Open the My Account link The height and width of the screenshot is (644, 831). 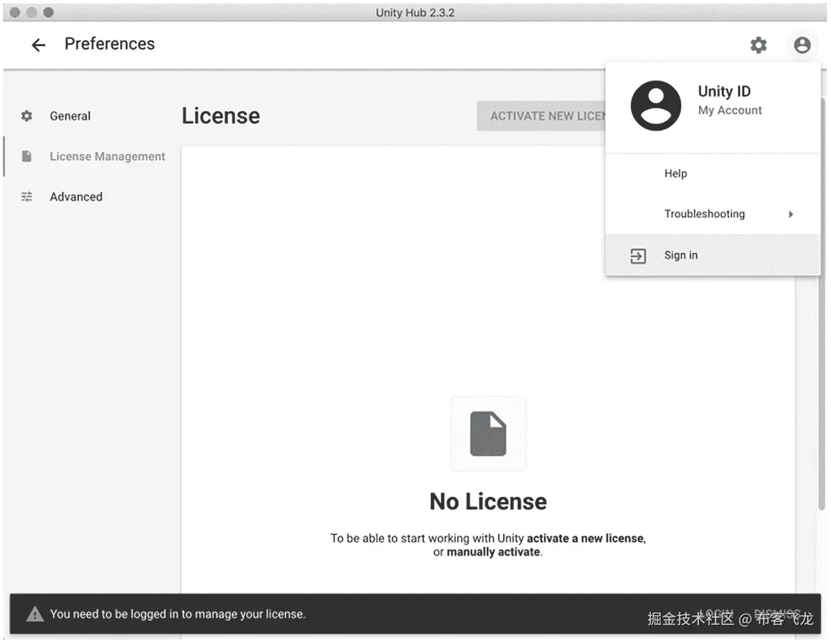click(730, 110)
